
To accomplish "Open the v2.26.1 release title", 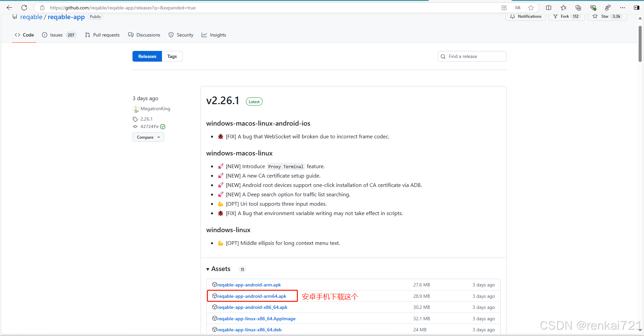I will [x=223, y=100].
